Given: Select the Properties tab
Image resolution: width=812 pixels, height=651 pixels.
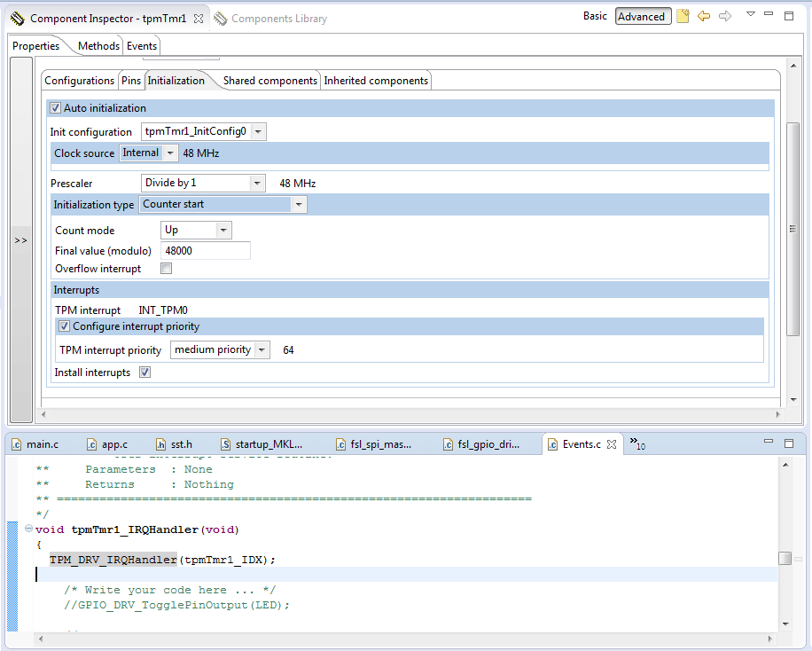Looking at the screenshot, I should [x=35, y=45].
